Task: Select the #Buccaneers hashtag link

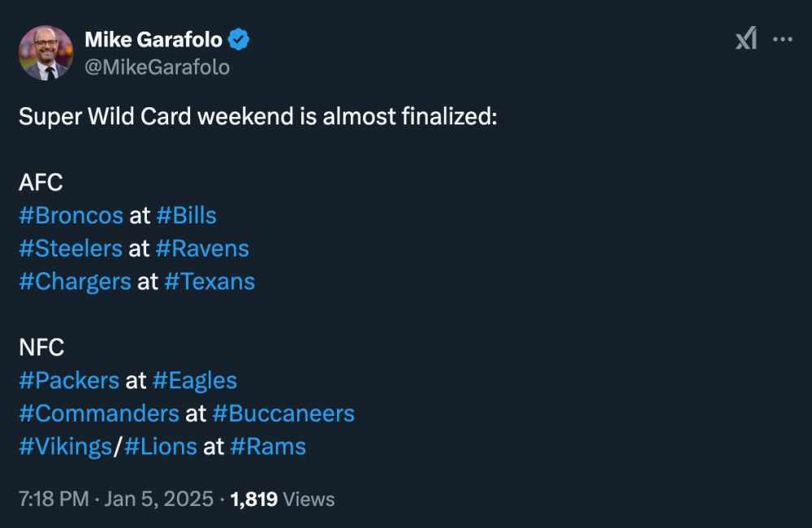Action: pyautogui.click(x=283, y=413)
